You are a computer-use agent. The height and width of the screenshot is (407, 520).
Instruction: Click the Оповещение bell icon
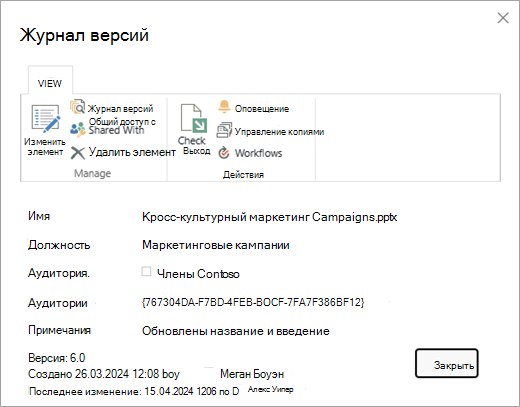(x=224, y=107)
